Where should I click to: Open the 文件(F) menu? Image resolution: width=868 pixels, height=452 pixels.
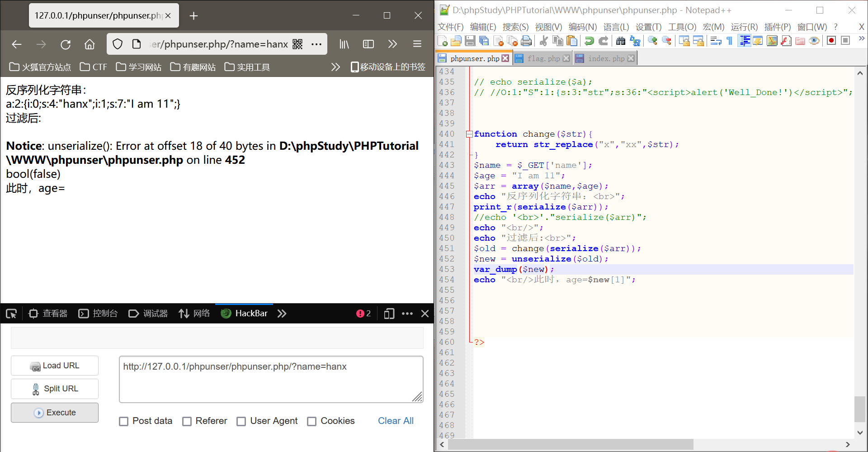[450, 27]
